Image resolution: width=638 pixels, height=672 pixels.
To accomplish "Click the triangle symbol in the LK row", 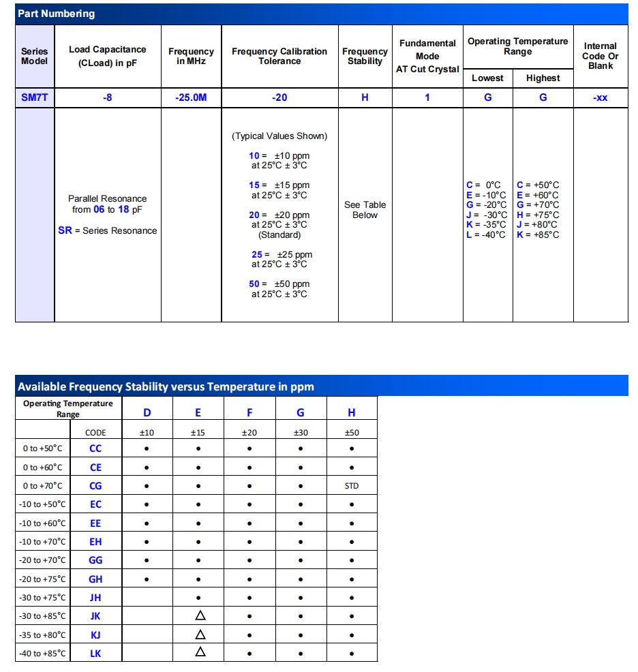I will pyautogui.click(x=200, y=652).
